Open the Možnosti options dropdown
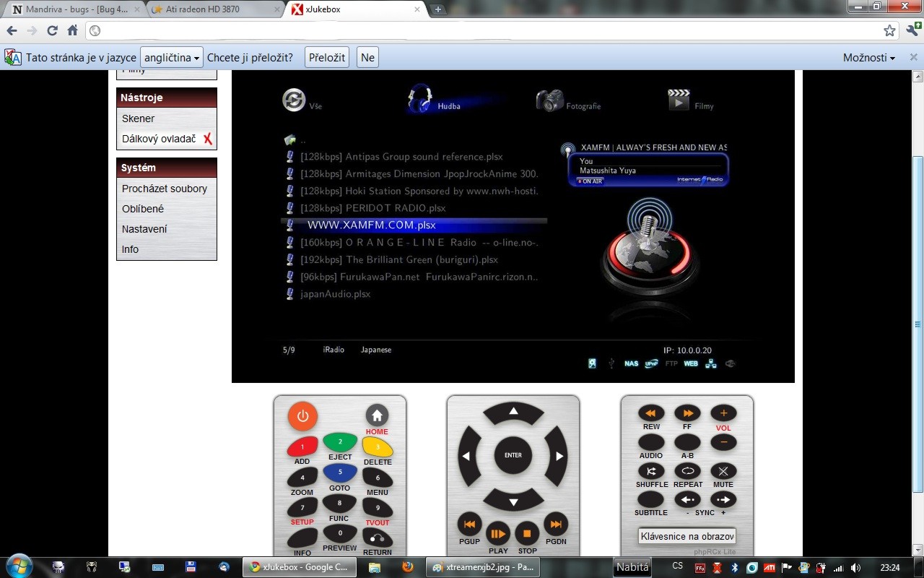Image resolution: width=924 pixels, height=578 pixels. click(869, 58)
